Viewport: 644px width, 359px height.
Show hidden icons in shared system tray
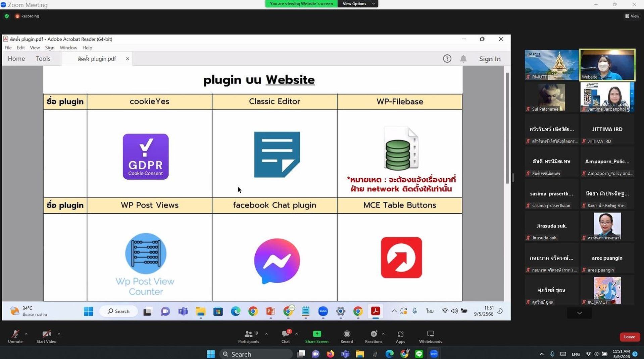tap(394, 311)
